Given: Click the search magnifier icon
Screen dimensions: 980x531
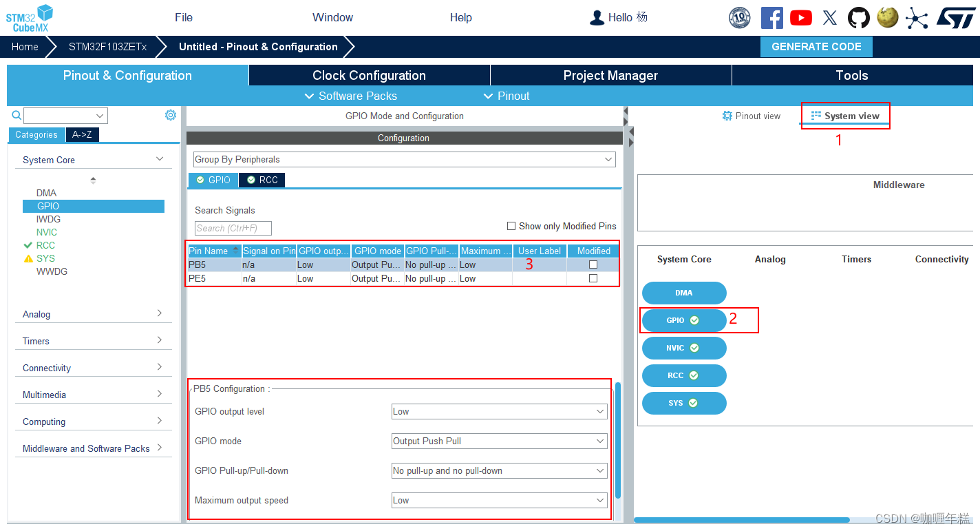Looking at the screenshot, I should (x=17, y=115).
